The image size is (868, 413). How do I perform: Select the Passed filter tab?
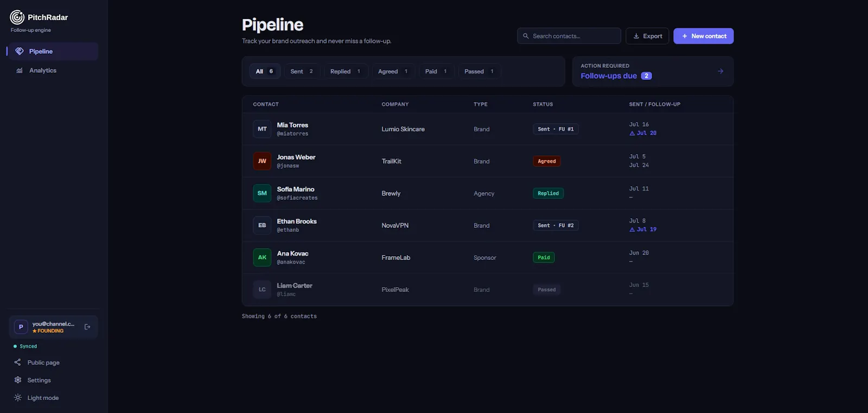[480, 71]
